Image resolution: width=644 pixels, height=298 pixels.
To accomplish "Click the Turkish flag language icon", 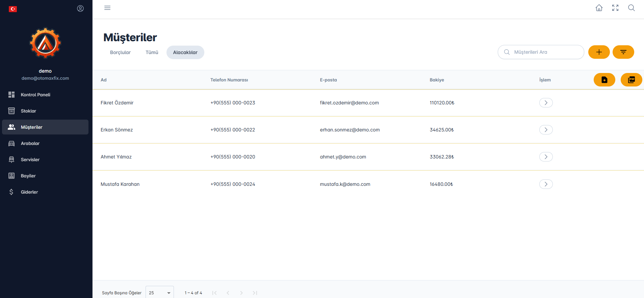I will click(x=13, y=9).
